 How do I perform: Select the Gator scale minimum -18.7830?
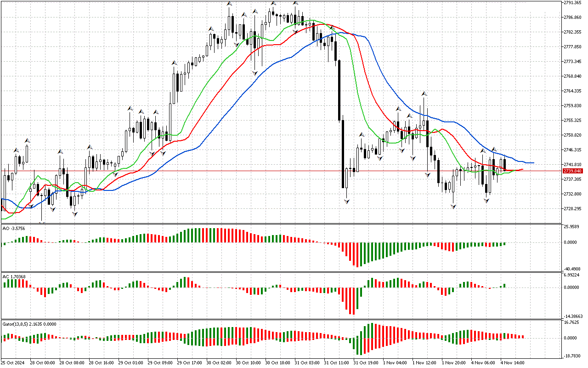pos(572,356)
